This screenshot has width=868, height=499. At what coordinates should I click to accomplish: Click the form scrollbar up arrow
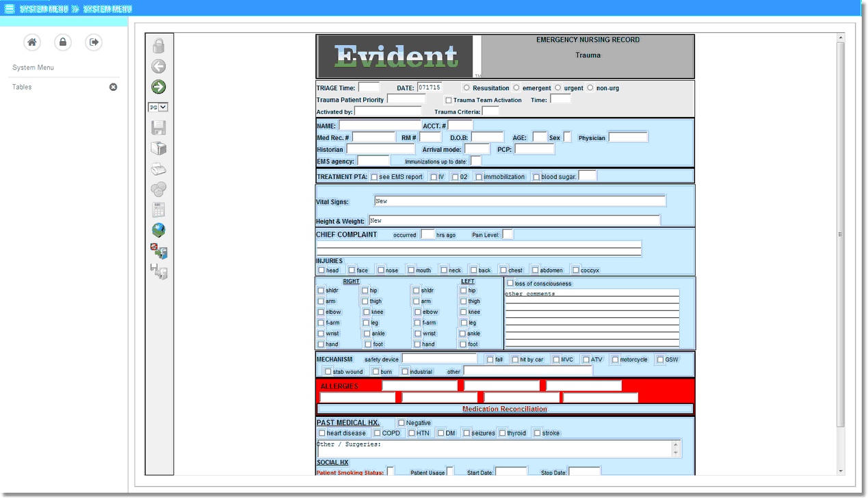(841, 37)
